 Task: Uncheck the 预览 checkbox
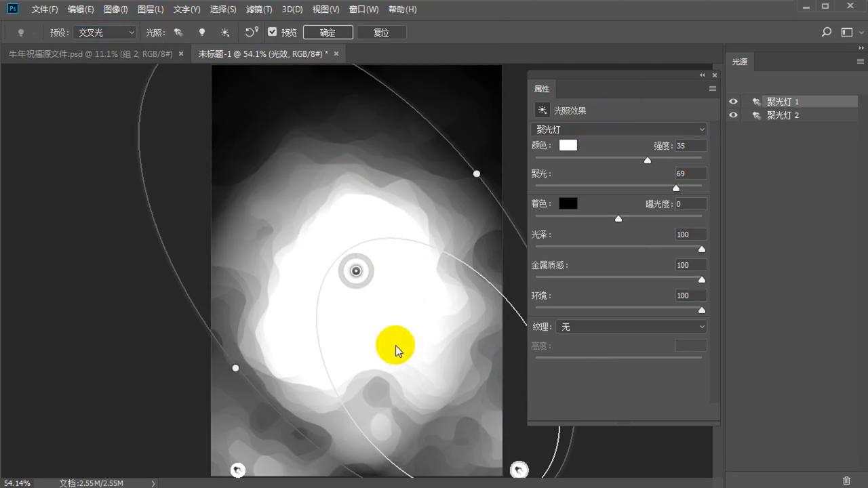pyautogui.click(x=273, y=33)
